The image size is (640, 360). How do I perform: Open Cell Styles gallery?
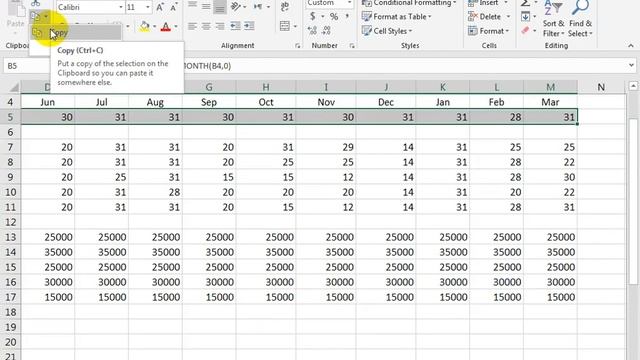387,31
